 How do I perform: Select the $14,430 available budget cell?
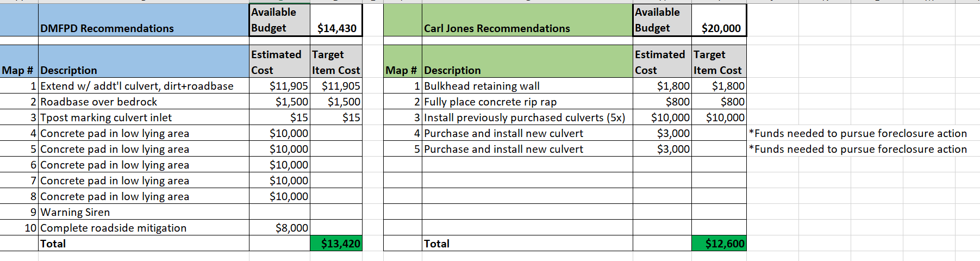[336, 28]
